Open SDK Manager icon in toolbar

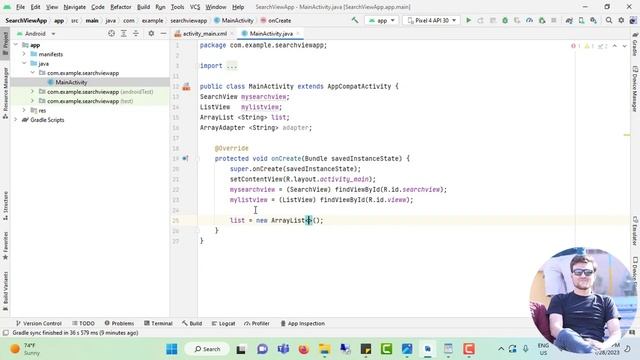593,20
